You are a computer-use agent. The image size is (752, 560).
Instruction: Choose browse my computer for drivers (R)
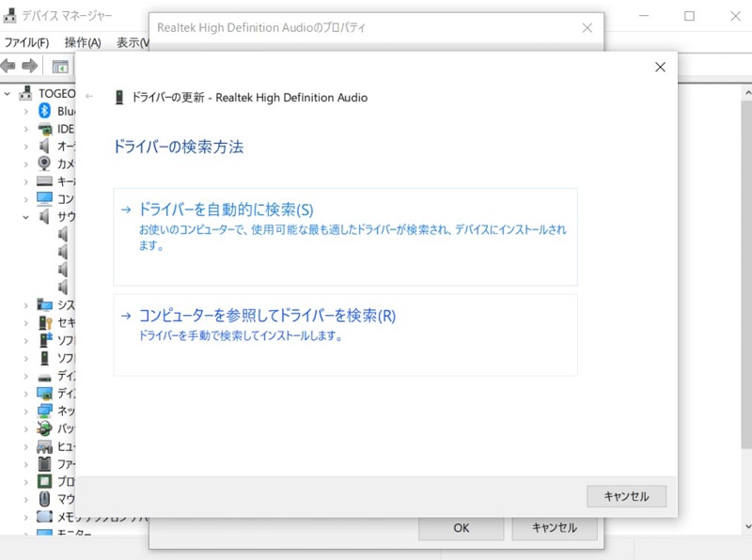(x=345, y=334)
